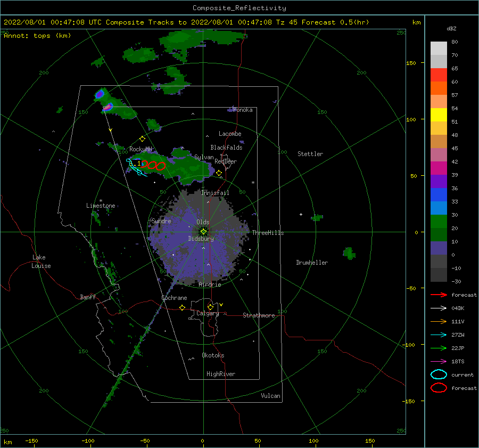Select the yellow 51 dBZ color swatch
The width and height of the screenshot is (479, 448).
439,115
